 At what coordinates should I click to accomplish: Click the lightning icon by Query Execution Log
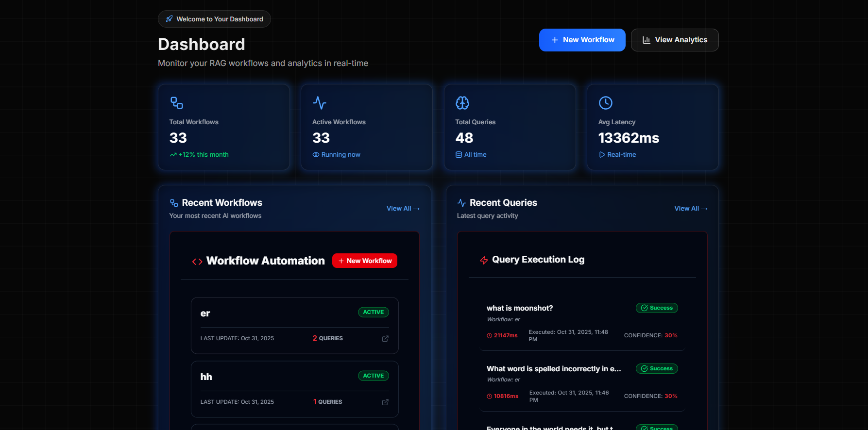click(x=484, y=260)
